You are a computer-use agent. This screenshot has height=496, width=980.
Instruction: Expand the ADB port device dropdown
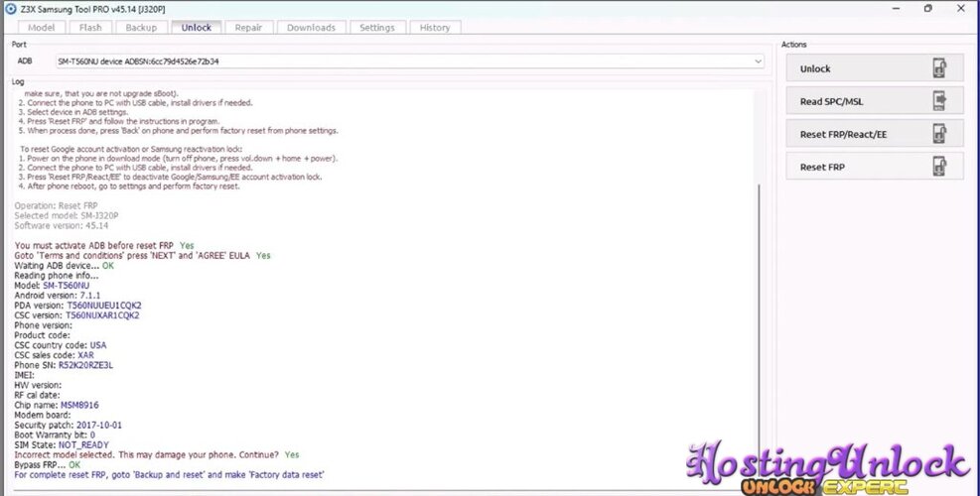(x=758, y=62)
